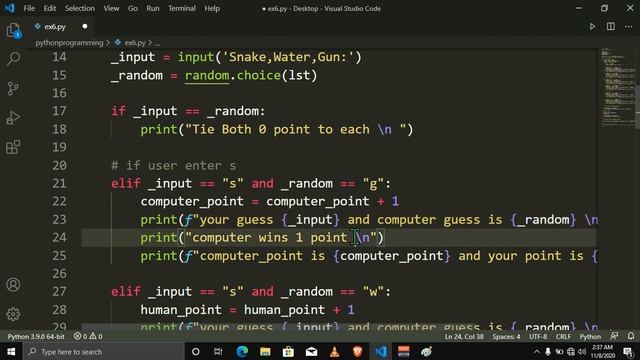Close the unsaved ex6.py tab via its dot
The width and height of the screenshot is (640, 360).
tap(85, 27)
